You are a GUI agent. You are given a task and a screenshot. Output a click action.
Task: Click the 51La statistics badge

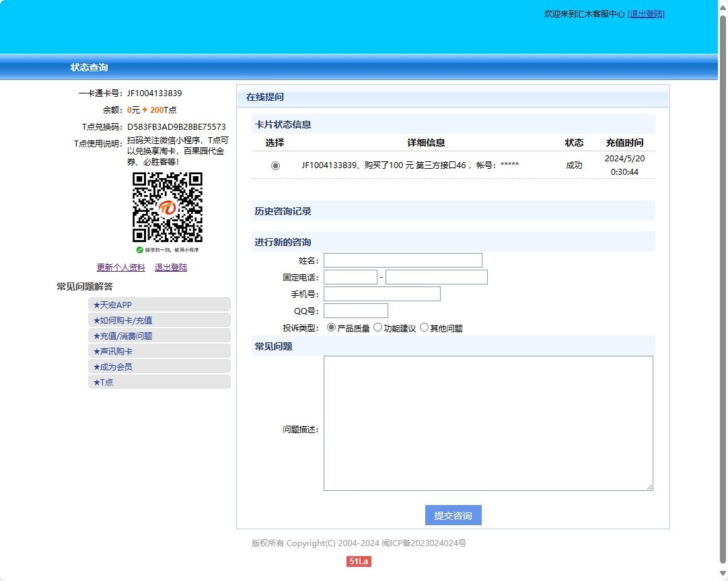[x=359, y=561]
